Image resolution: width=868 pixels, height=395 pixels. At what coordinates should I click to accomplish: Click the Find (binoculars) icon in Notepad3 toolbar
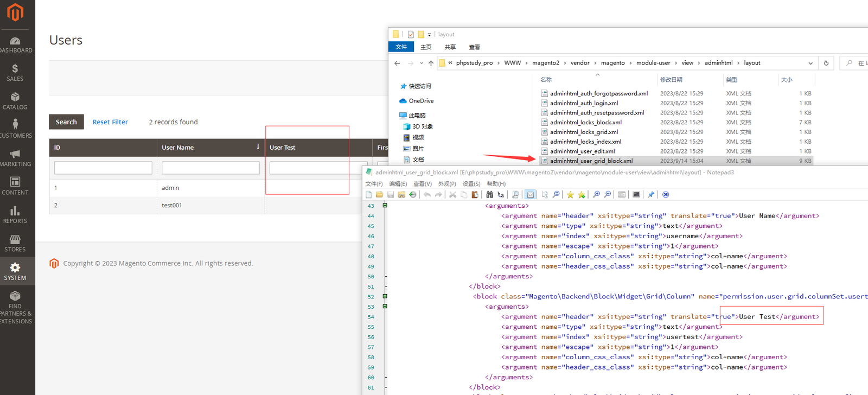coord(490,195)
